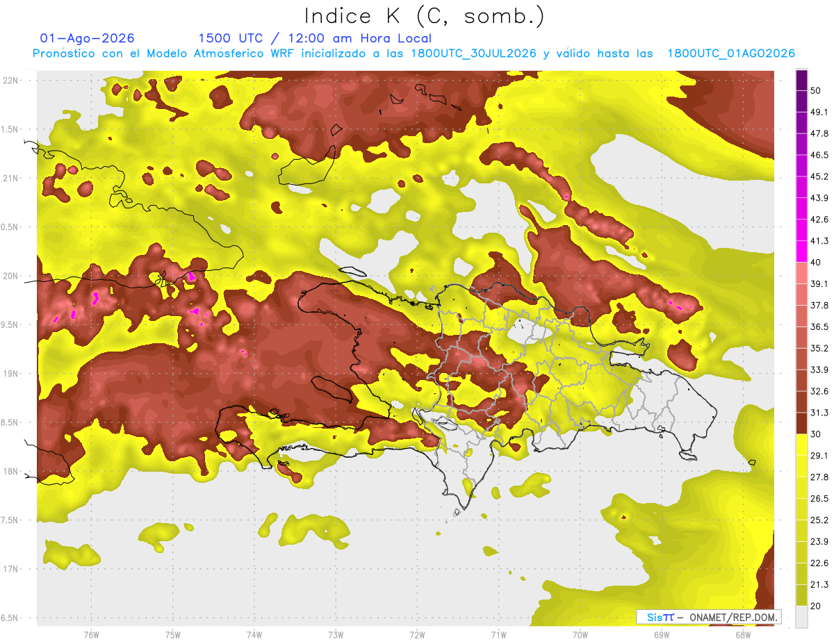Click the "75W" longitude label
The width and height of the screenshot is (834, 644).
[172, 635]
